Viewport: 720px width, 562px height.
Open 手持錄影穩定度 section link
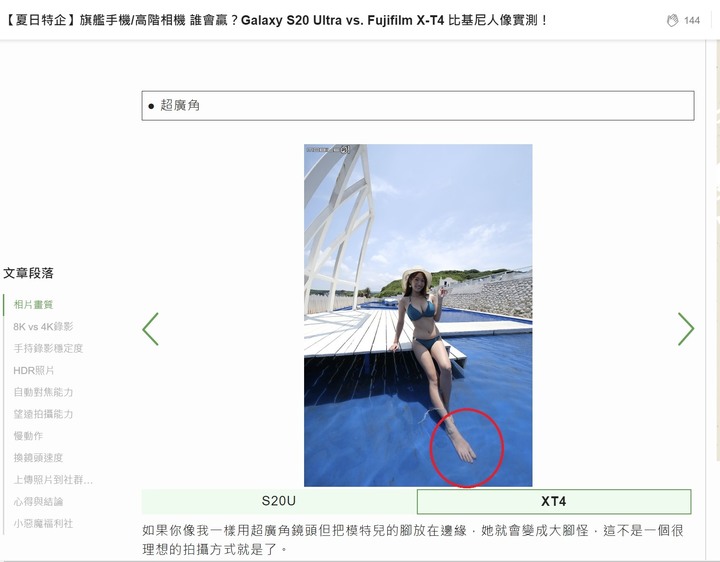[48, 348]
